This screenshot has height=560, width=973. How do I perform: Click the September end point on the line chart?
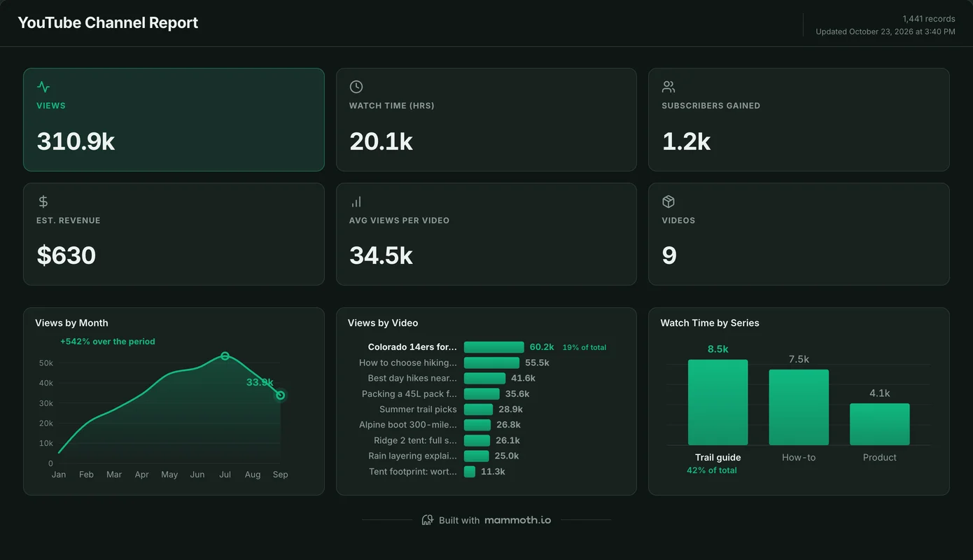[281, 395]
